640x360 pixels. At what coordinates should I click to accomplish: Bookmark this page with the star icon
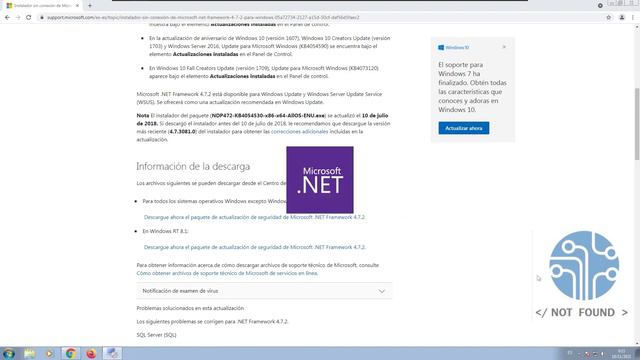pyautogui.click(x=609, y=18)
